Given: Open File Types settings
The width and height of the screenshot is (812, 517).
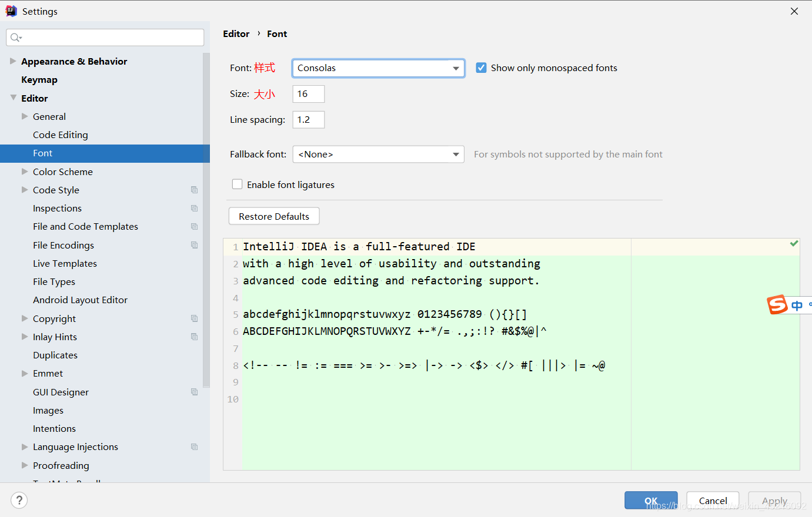Looking at the screenshot, I should pyautogui.click(x=54, y=281).
